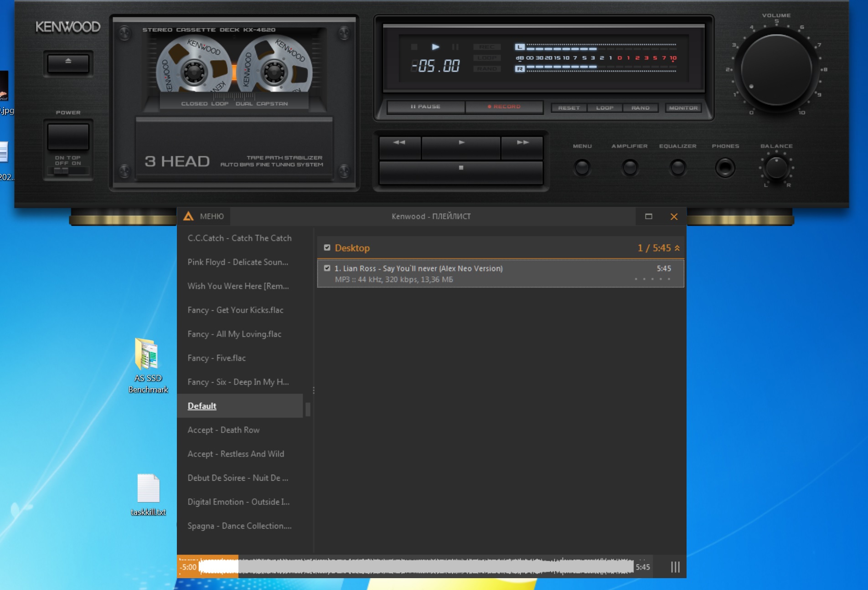Click the stop indicator icon in display
The image size is (868, 590).
[414, 47]
